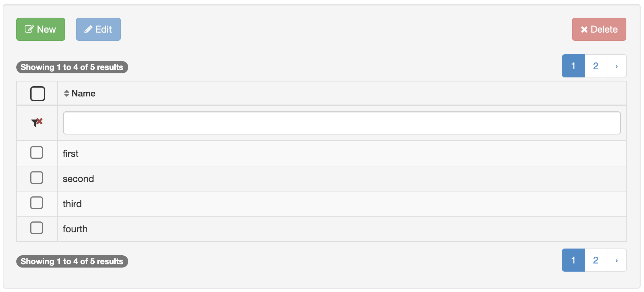Viewport: 644px width, 292px height.
Task: Select the row named third
Action: [x=322, y=204]
